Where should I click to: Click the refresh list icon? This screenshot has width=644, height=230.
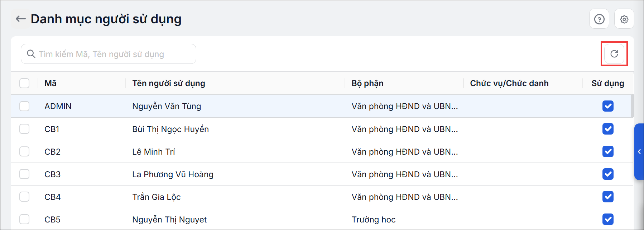(614, 54)
